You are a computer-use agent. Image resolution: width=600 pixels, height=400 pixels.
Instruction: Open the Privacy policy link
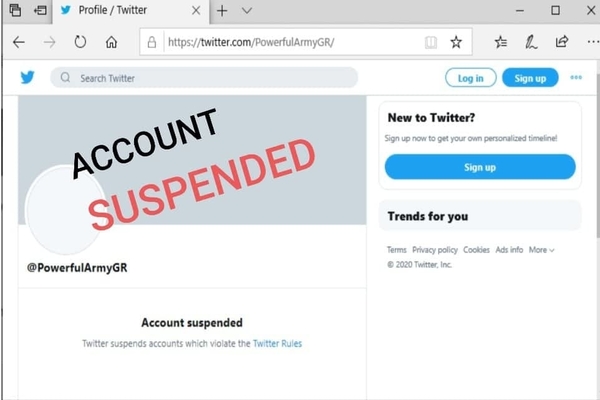(x=435, y=250)
